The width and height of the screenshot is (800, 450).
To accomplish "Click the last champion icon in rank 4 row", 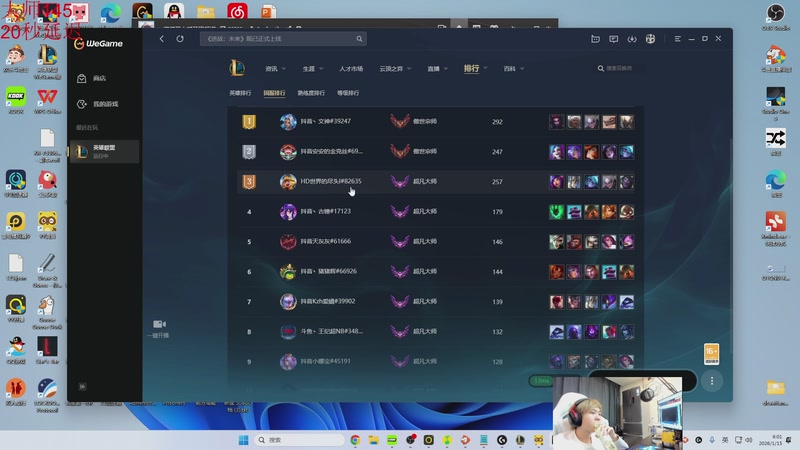I will coord(627,212).
